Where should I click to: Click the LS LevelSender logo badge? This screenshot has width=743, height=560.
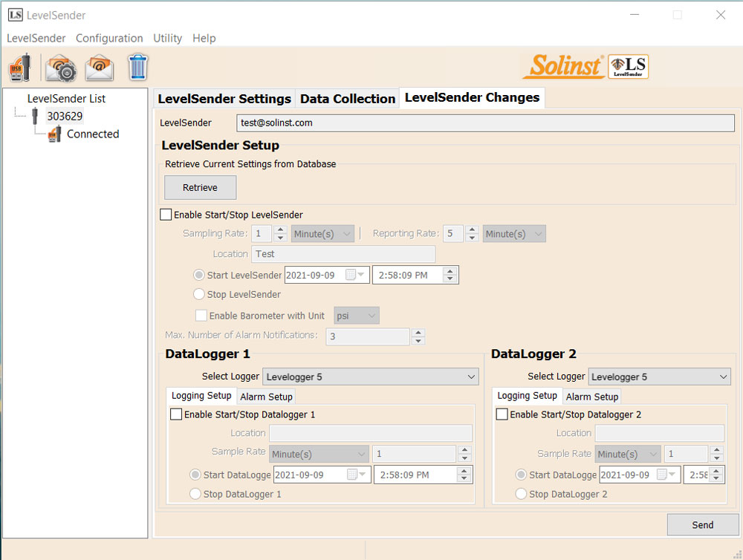coord(628,66)
